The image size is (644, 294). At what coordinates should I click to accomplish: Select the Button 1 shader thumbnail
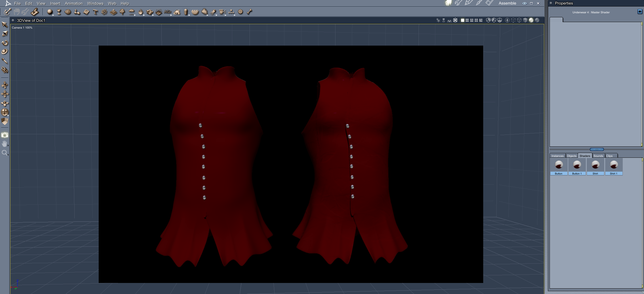(x=577, y=167)
